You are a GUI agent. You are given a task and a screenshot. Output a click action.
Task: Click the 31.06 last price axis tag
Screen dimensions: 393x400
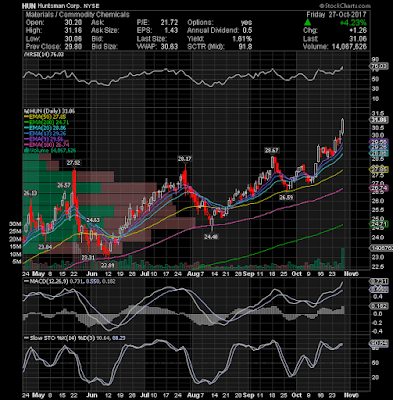(379, 120)
